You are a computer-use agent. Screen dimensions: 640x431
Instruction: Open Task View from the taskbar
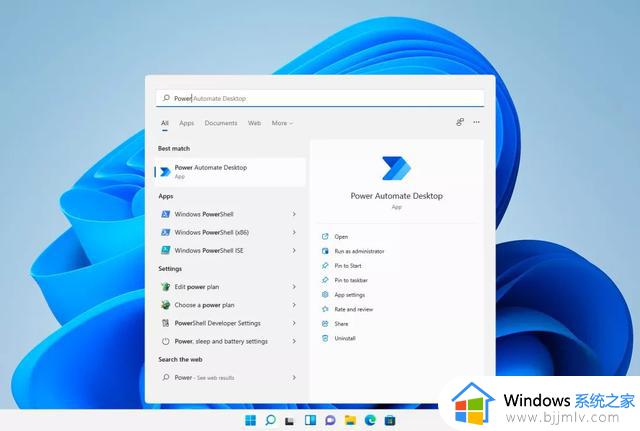[289, 420]
